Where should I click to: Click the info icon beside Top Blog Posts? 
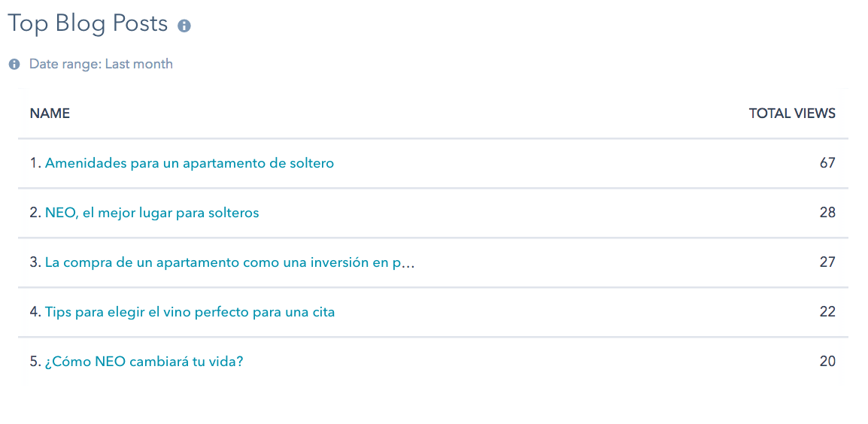coord(184,26)
